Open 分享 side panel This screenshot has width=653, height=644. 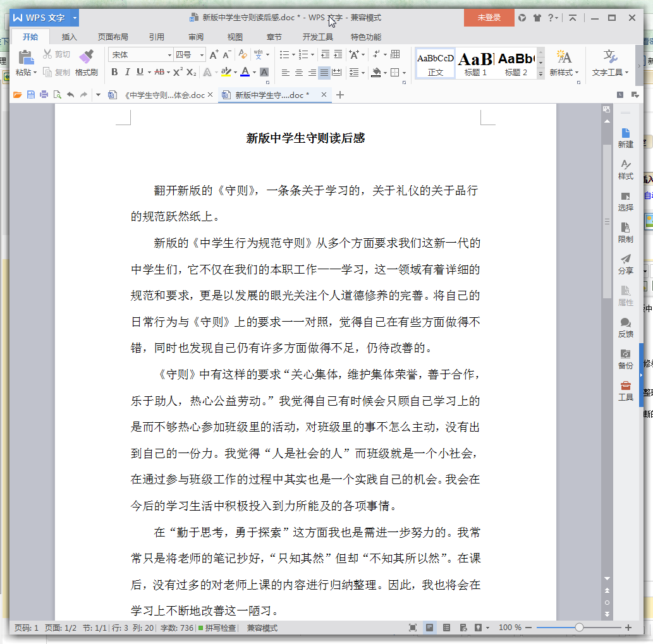click(x=626, y=264)
